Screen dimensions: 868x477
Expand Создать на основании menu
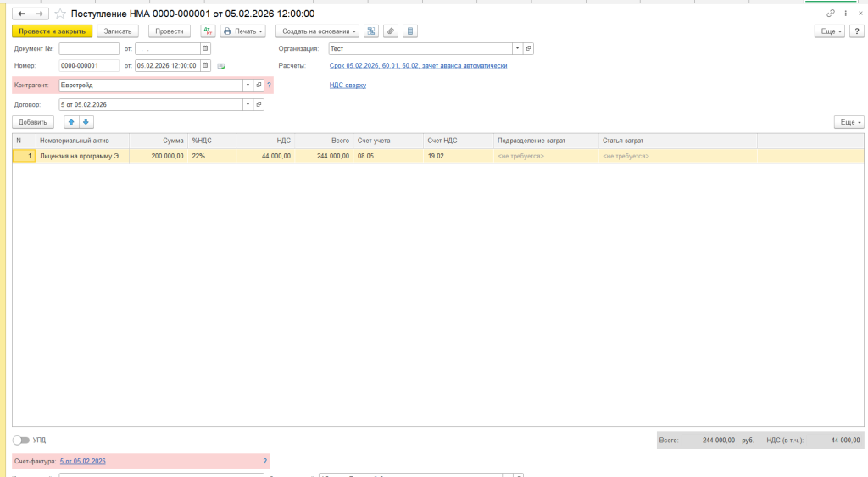pyautogui.click(x=318, y=31)
